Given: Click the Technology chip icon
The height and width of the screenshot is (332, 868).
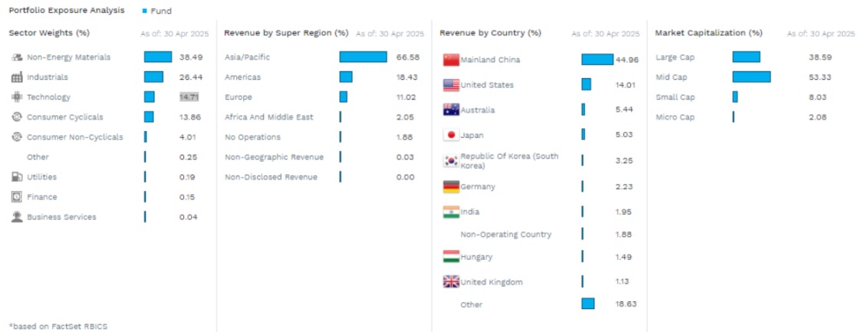Looking at the screenshot, I should (17, 97).
